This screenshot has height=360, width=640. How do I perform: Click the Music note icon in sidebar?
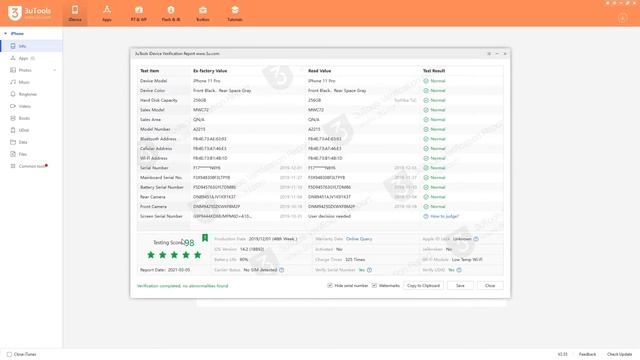[13, 82]
